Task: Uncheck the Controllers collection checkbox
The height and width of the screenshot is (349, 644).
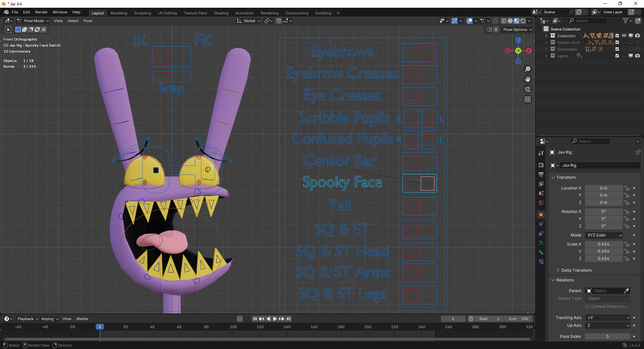Action: [617, 49]
